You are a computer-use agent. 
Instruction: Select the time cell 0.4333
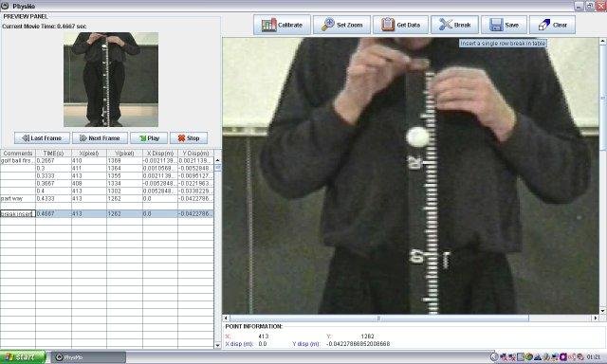pos(53,198)
